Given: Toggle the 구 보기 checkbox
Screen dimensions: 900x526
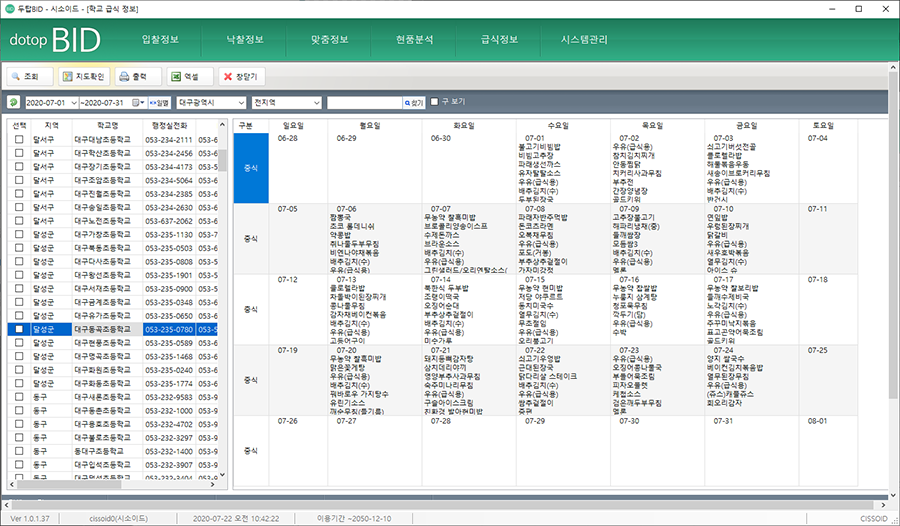Looking at the screenshot, I should pos(434,102).
